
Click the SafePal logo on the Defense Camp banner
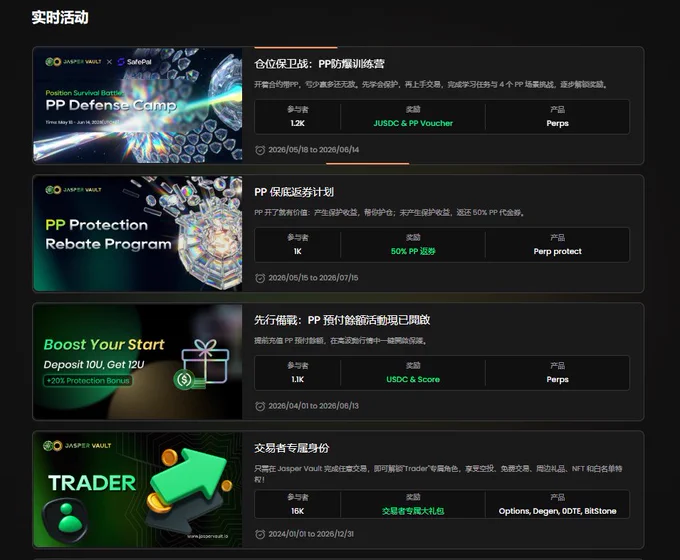coord(134,62)
